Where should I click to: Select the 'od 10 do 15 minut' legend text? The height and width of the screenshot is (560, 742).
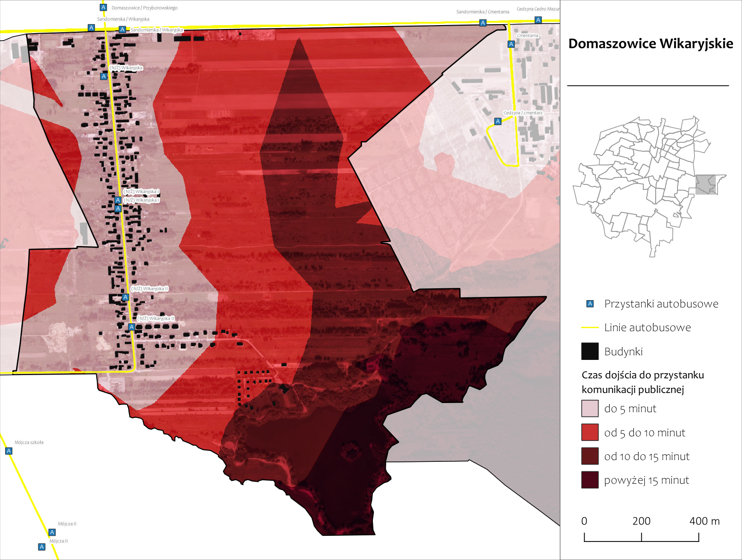647,457
